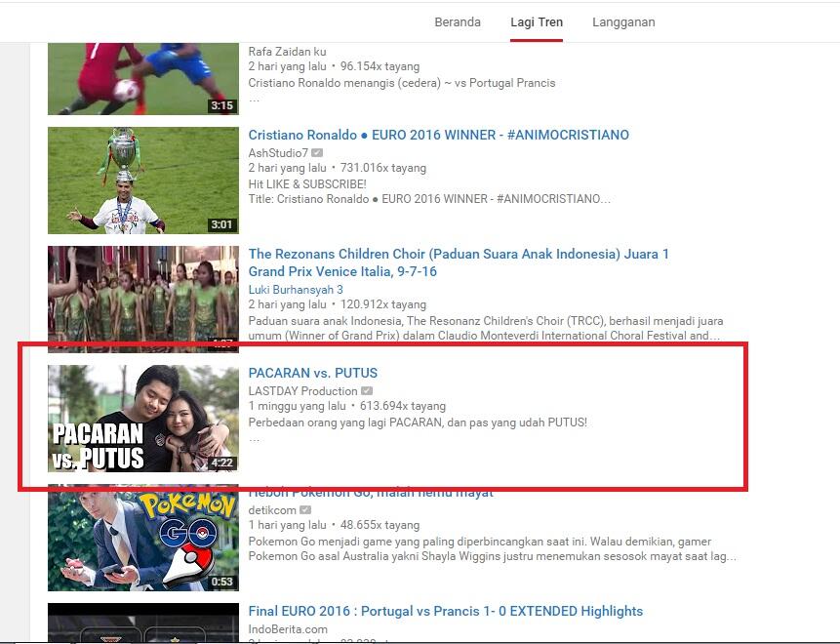Visit the AshStudio7 channel
840x644 pixels.
(278, 152)
